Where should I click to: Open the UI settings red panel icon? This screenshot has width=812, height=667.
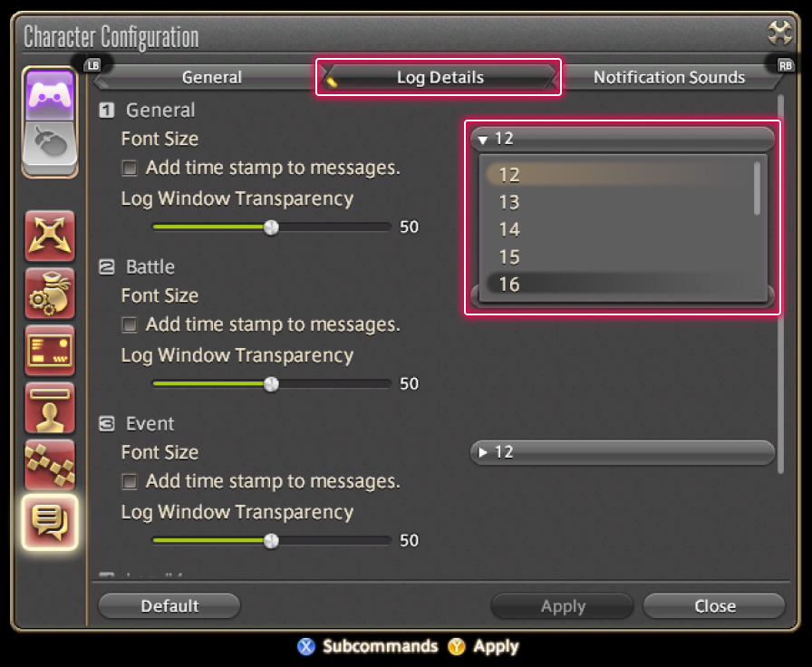(50, 351)
